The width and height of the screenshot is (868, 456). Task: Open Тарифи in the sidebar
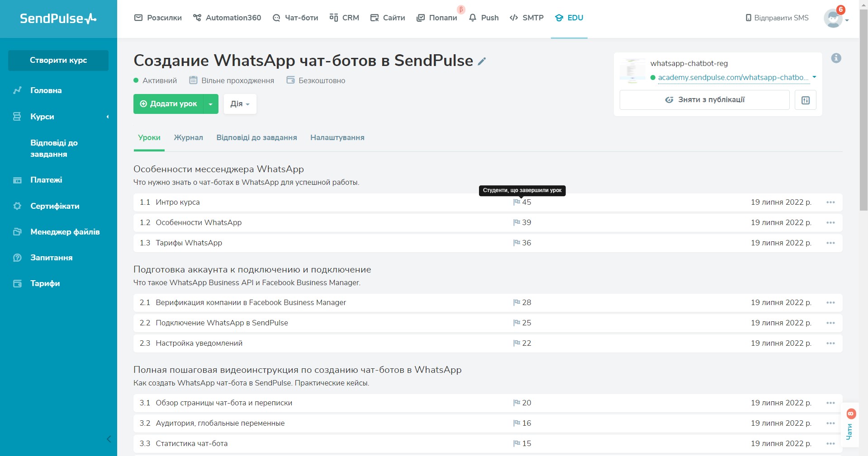(45, 283)
